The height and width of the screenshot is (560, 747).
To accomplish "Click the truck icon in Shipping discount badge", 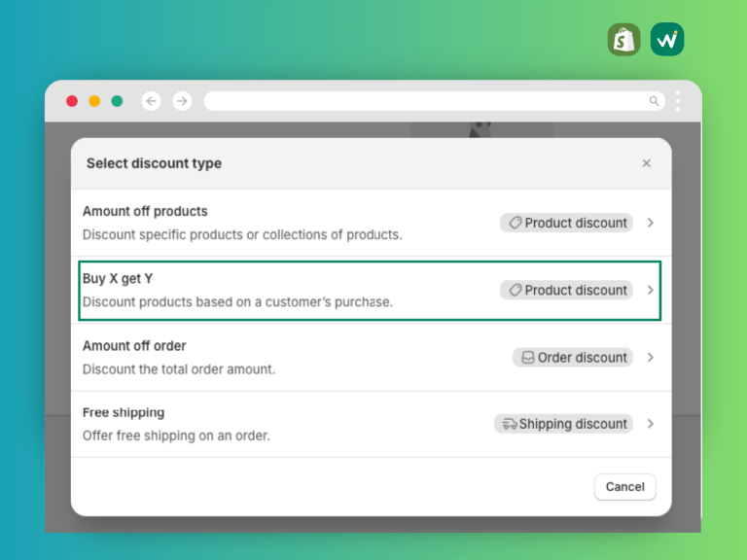I will (x=510, y=424).
